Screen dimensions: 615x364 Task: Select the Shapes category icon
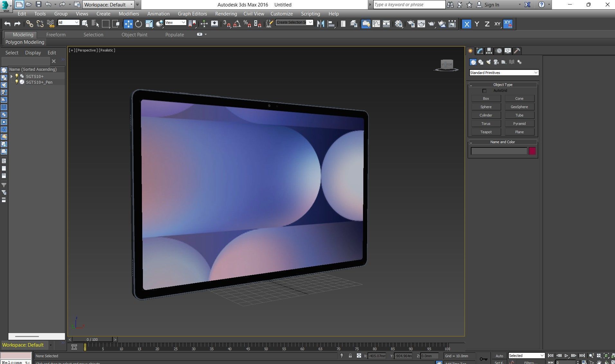coord(481,62)
